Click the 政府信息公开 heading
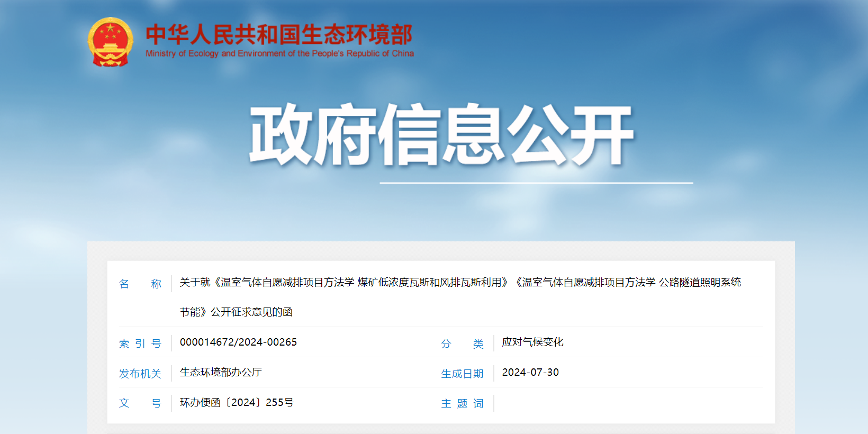The image size is (868, 434). 441,134
